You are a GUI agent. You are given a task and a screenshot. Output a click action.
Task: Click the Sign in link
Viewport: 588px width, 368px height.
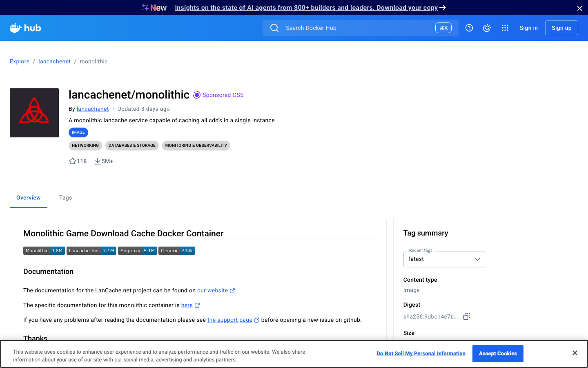[529, 28]
